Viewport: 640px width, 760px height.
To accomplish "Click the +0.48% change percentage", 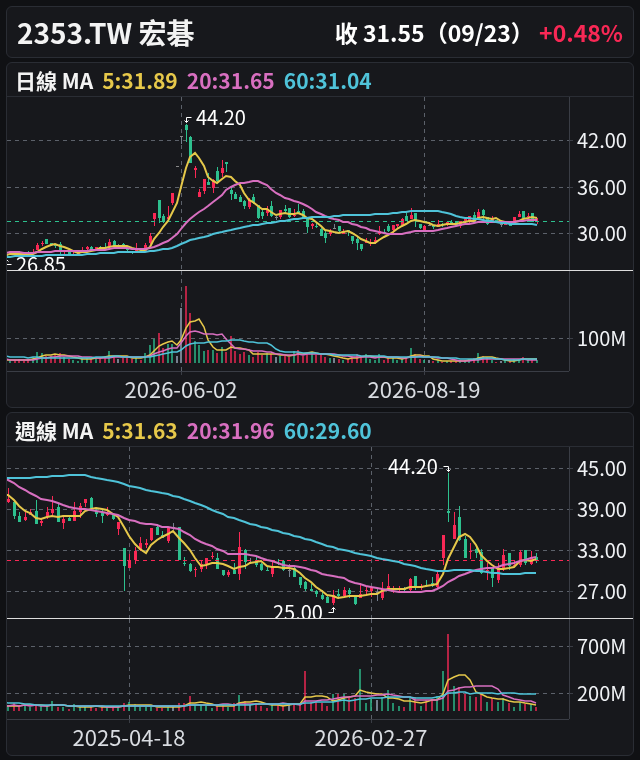I will [x=580, y=34].
